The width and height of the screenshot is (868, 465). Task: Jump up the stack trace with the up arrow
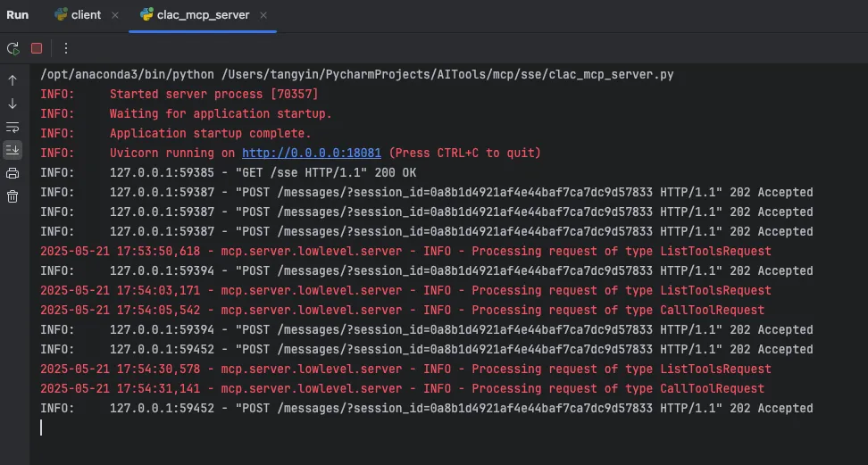click(13, 80)
